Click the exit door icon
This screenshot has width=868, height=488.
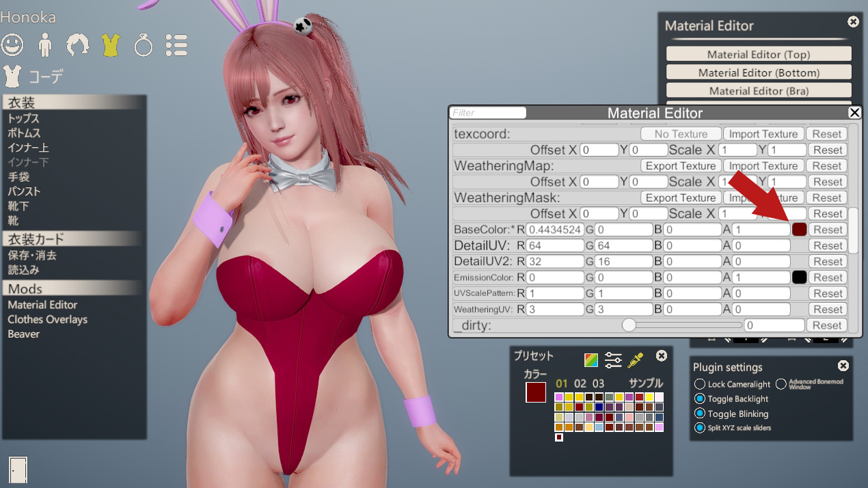(x=18, y=468)
